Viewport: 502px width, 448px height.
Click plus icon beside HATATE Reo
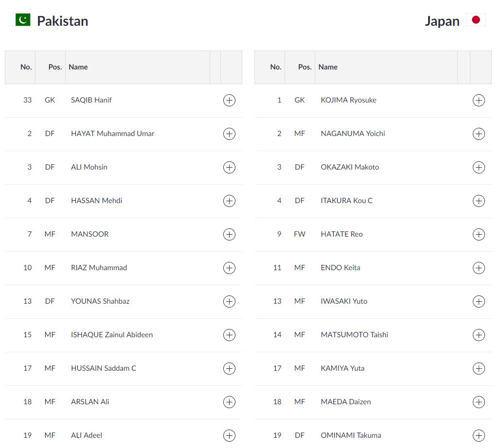[x=479, y=235]
